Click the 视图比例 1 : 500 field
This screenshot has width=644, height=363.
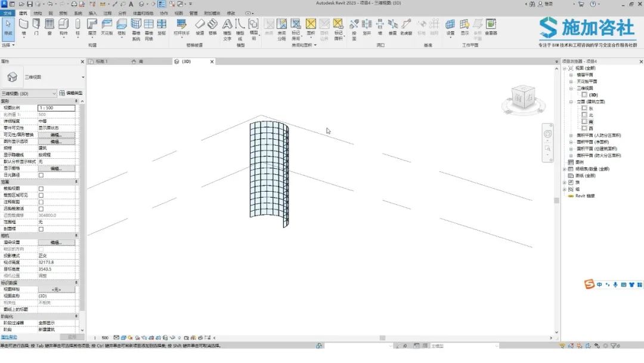point(56,108)
